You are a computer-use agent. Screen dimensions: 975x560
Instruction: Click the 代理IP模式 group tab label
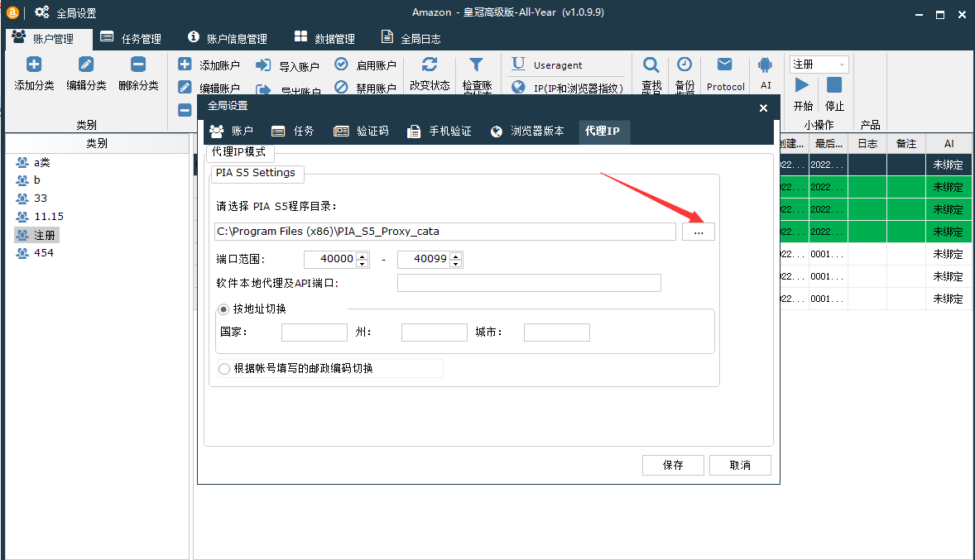click(239, 152)
